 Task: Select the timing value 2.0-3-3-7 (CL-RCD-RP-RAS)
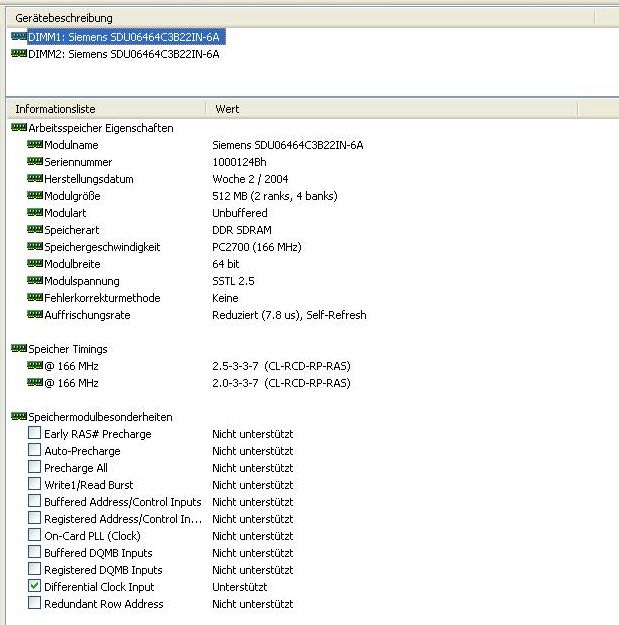tap(281, 383)
